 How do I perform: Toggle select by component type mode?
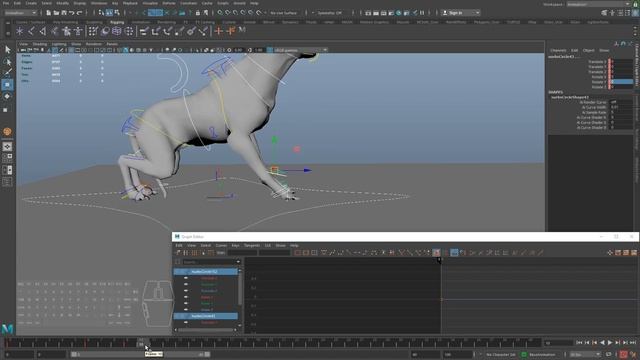point(117,13)
